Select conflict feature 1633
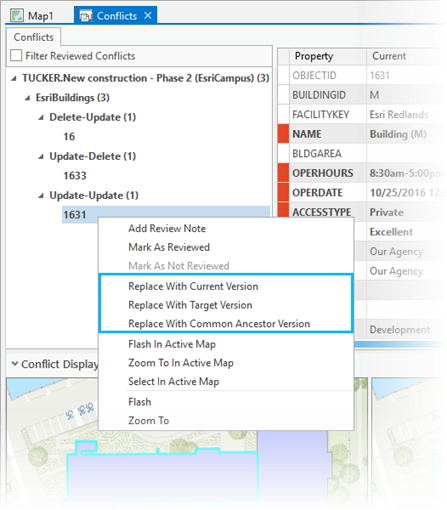The image size is (447, 510). (75, 176)
